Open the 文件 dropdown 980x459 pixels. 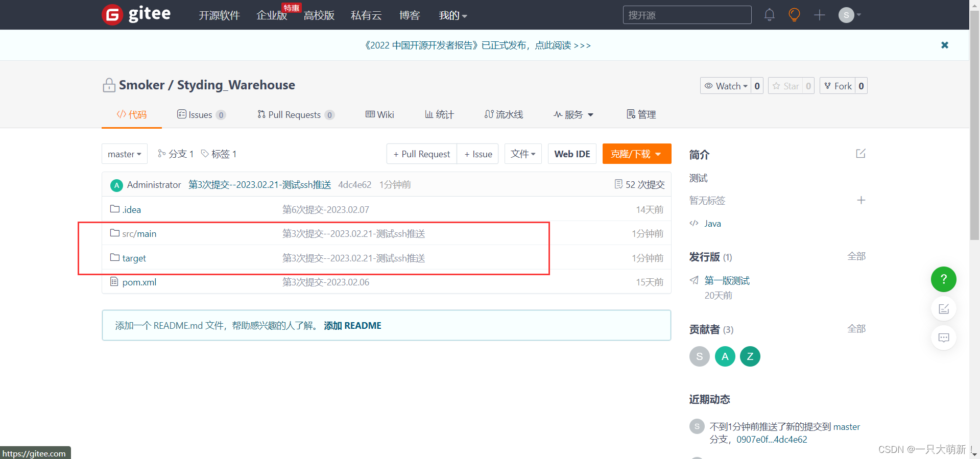click(523, 154)
